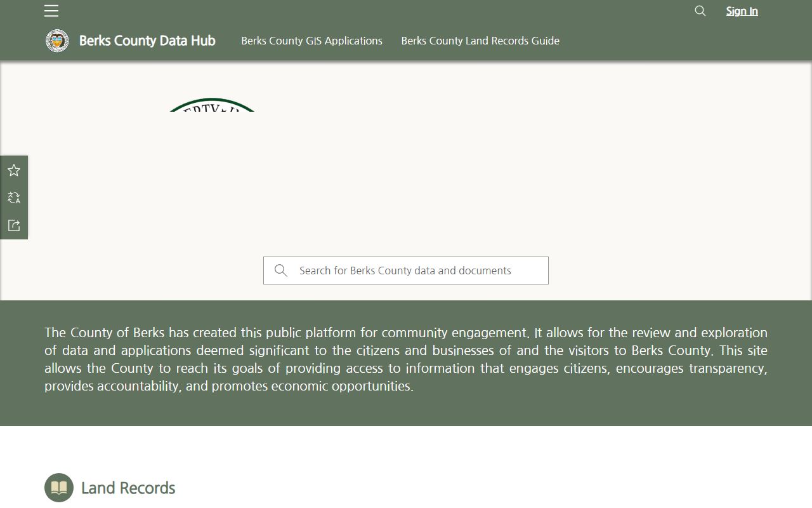Click the share icon in side panel
The height and width of the screenshot is (508, 812).
(14, 225)
